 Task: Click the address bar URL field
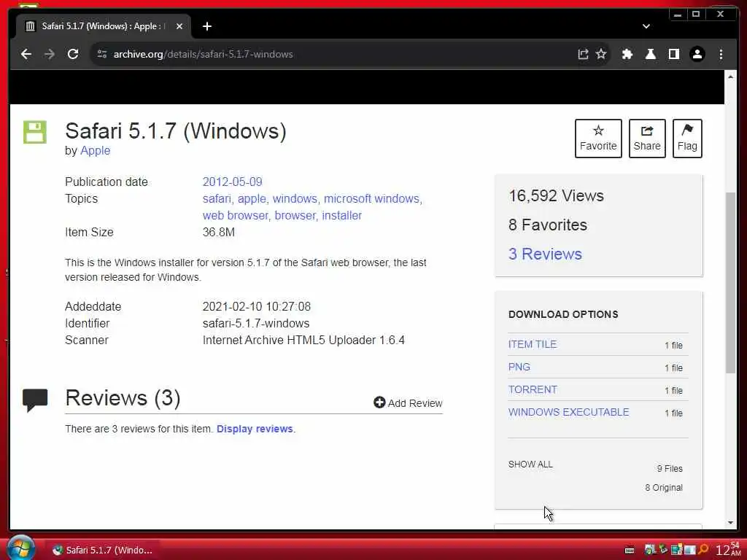[333, 54]
